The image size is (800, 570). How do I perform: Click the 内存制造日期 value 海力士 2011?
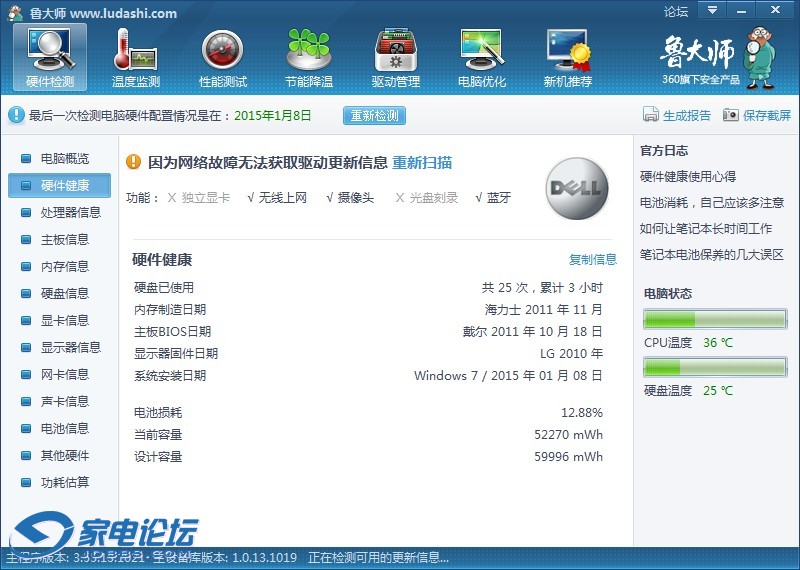pyautogui.click(x=543, y=310)
